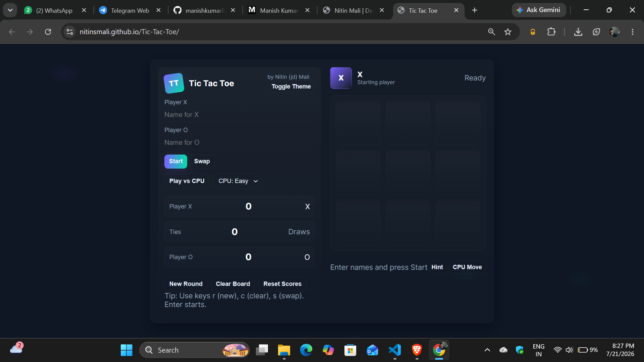The height and width of the screenshot is (362, 644).
Task: Open Brave browser from the taskbar
Action: coord(417,350)
